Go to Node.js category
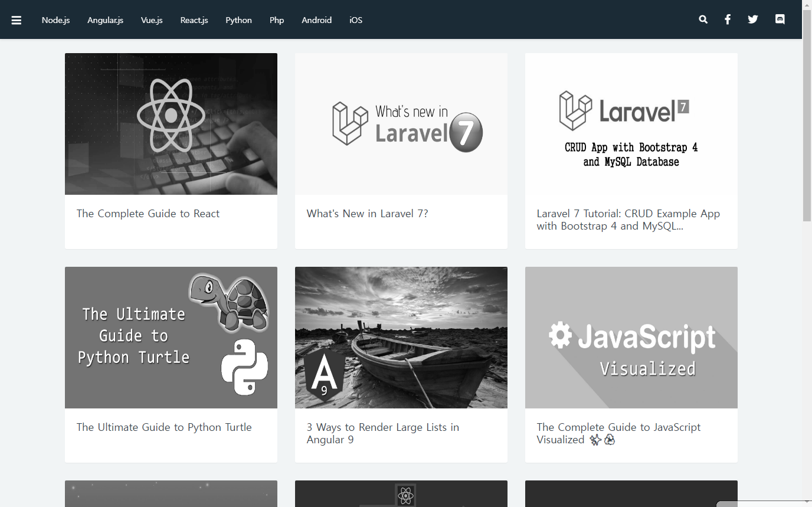The height and width of the screenshot is (507, 812). tap(55, 20)
